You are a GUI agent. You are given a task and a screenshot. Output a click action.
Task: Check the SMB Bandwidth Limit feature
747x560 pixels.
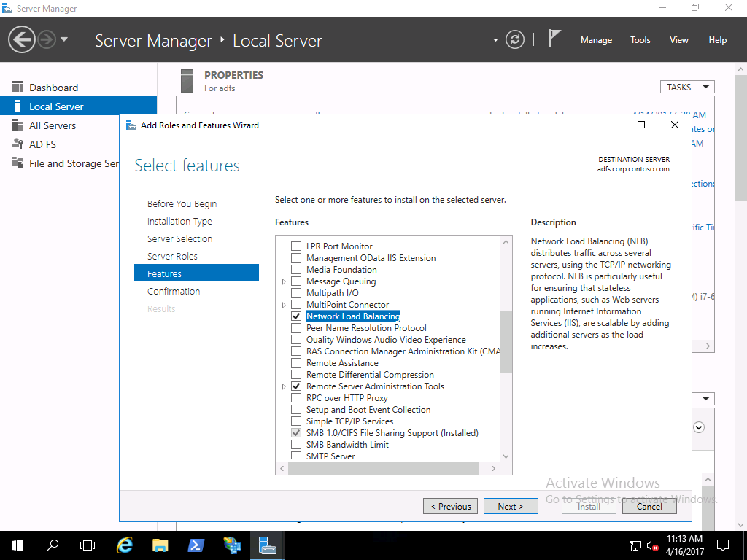tap(296, 445)
